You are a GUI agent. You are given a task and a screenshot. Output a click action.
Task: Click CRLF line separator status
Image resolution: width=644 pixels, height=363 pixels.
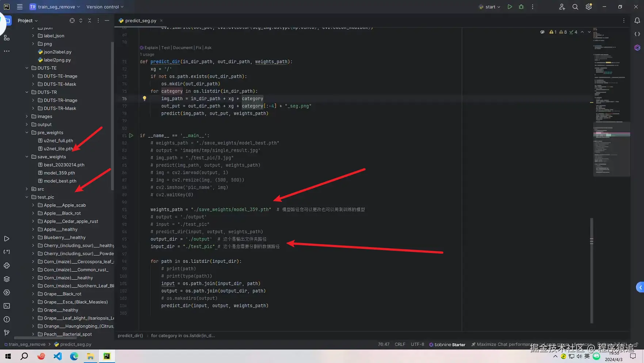pyautogui.click(x=400, y=344)
